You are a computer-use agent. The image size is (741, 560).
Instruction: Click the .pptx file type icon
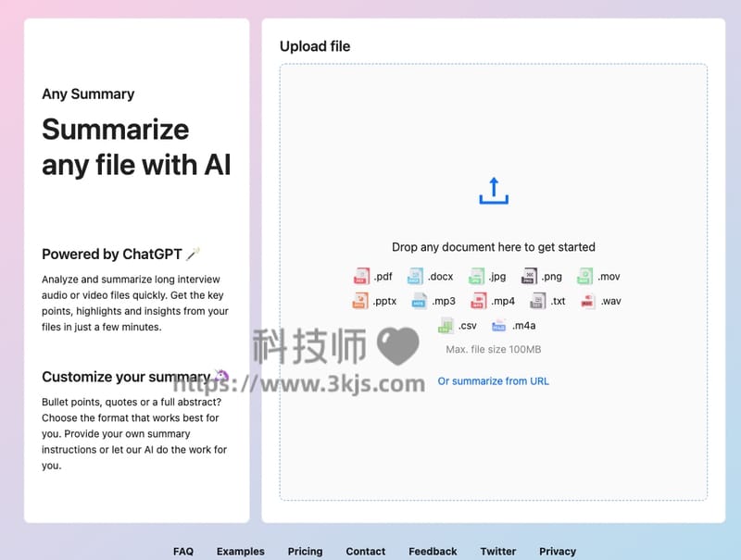point(360,301)
